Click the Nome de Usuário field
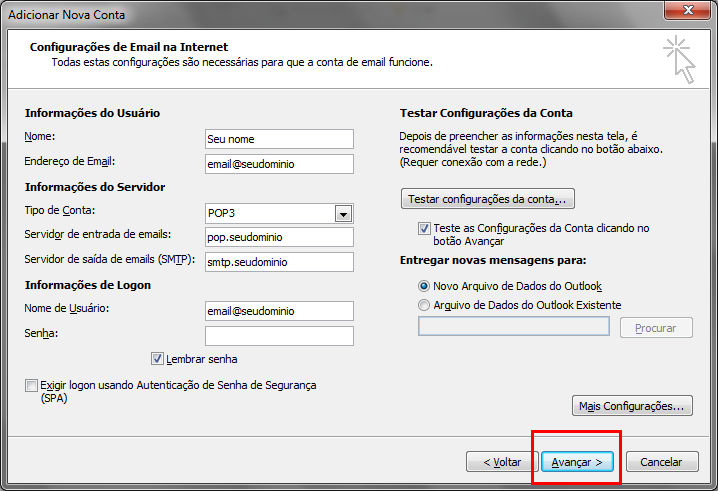 point(279,311)
